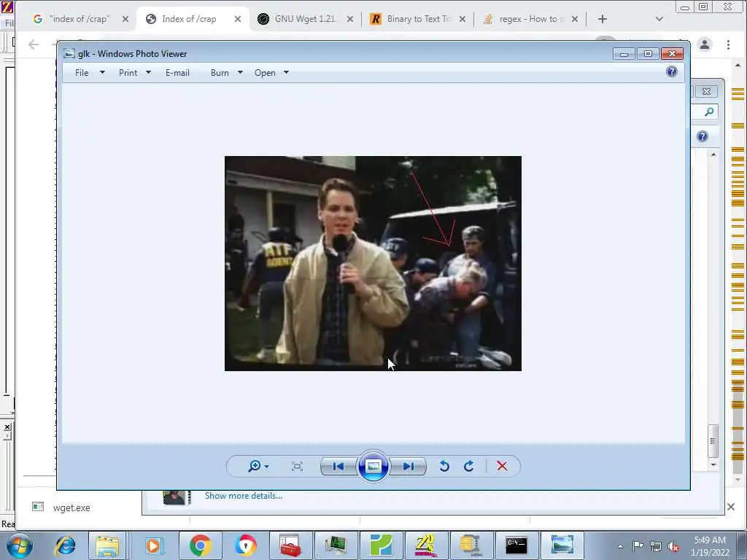Open the Chrome tab search chevron
Viewport: 747px width, 560px height.
tap(659, 19)
